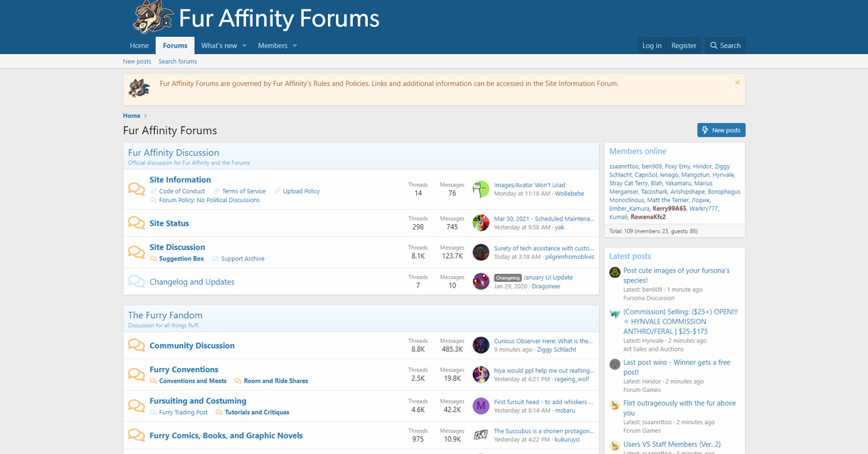Viewport: 868px width, 454px height.
Task: Open yak's avatar in Site Status row
Action: (x=481, y=223)
